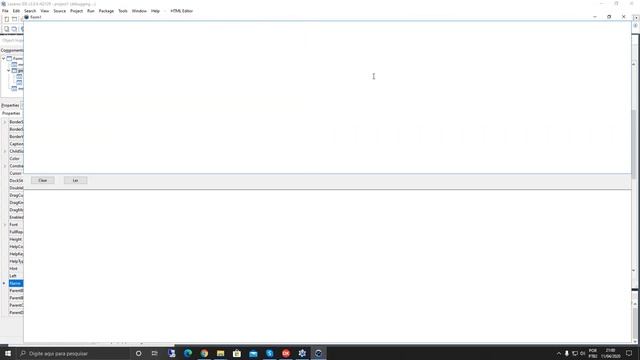Open the Help menu

(x=155, y=11)
